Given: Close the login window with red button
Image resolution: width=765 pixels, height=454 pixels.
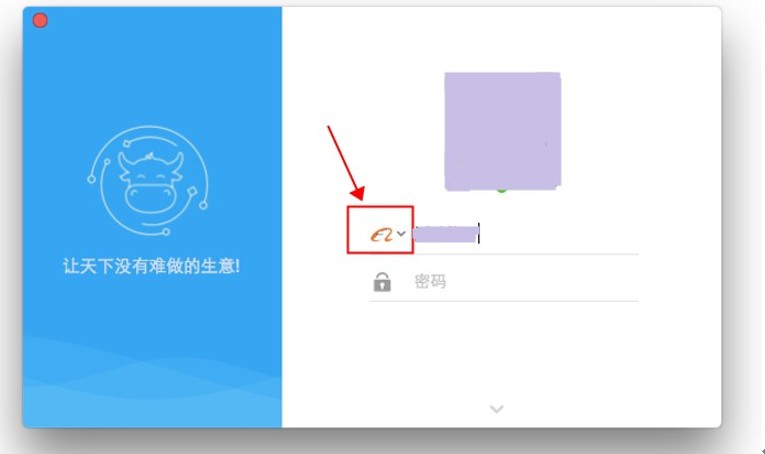Looking at the screenshot, I should point(40,20).
